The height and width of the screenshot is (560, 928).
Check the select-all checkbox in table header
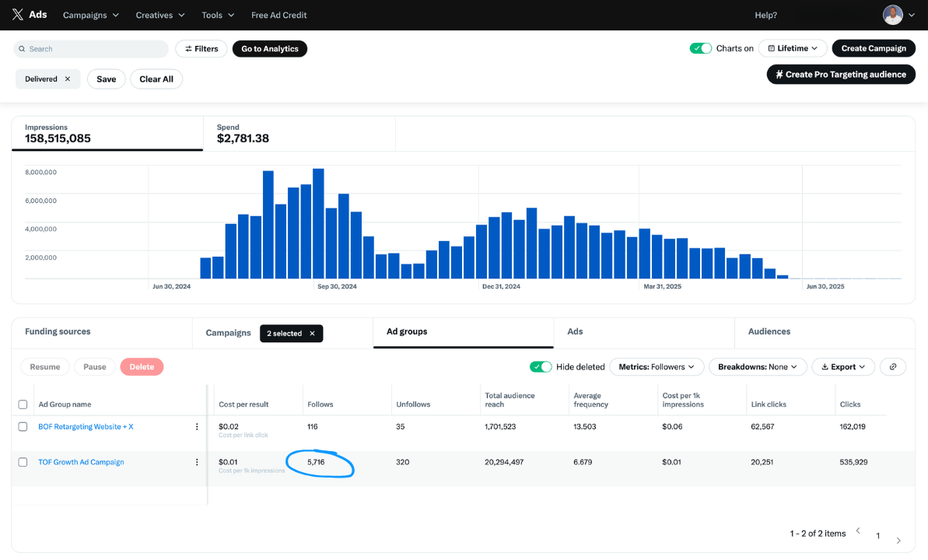coord(23,404)
